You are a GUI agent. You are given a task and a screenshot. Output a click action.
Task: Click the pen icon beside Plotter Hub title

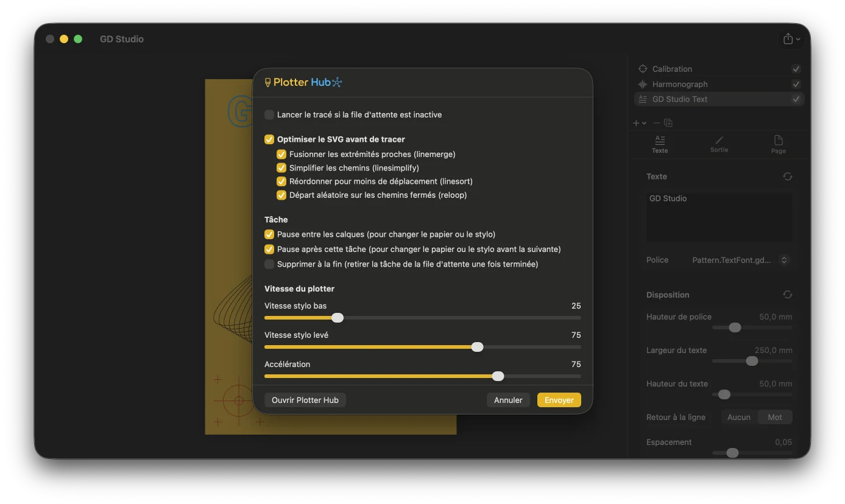pos(267,82)
